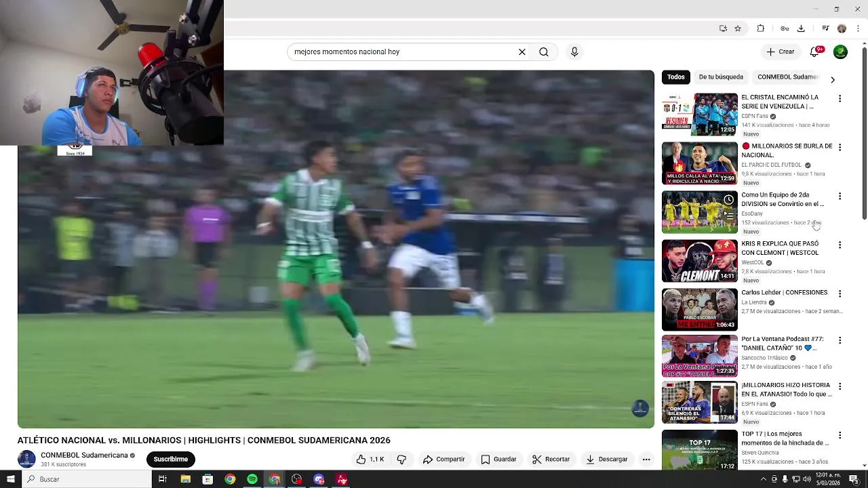Screen dimensions: 868x488
Task: Open MILLONARIOS SE BURLA DE NACIONAL thumbnail
Action: tap(699, 163)
